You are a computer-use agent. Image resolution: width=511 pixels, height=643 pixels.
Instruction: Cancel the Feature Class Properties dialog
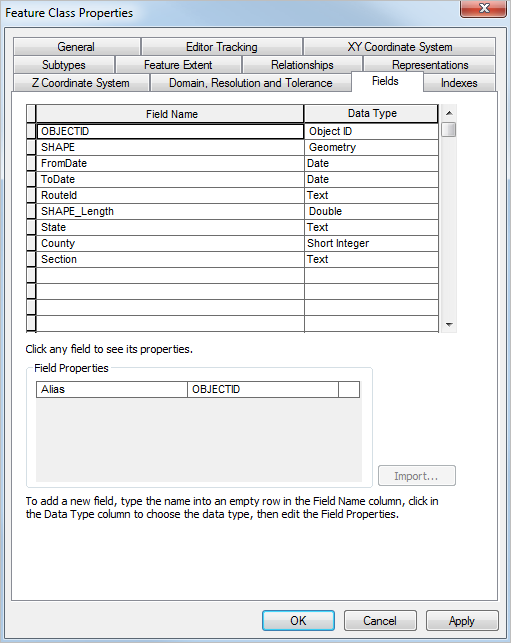coord(380,620)
